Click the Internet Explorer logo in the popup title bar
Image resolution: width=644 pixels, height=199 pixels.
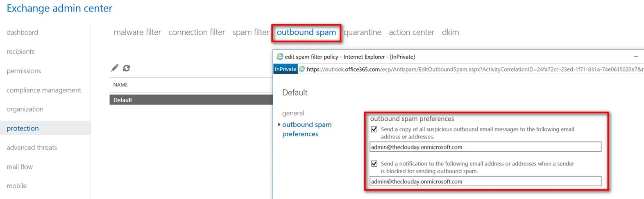pyautogui.click(x=280, y=57)
